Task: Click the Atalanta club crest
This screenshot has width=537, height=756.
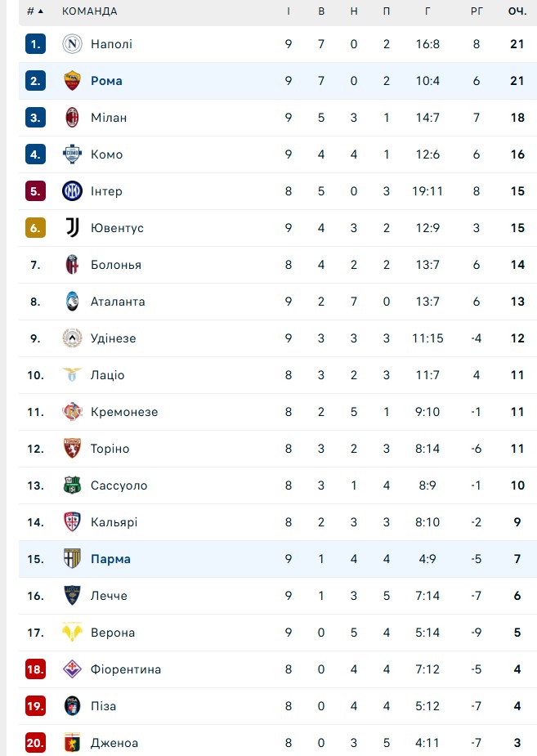Action: click(x=73, y=302)
